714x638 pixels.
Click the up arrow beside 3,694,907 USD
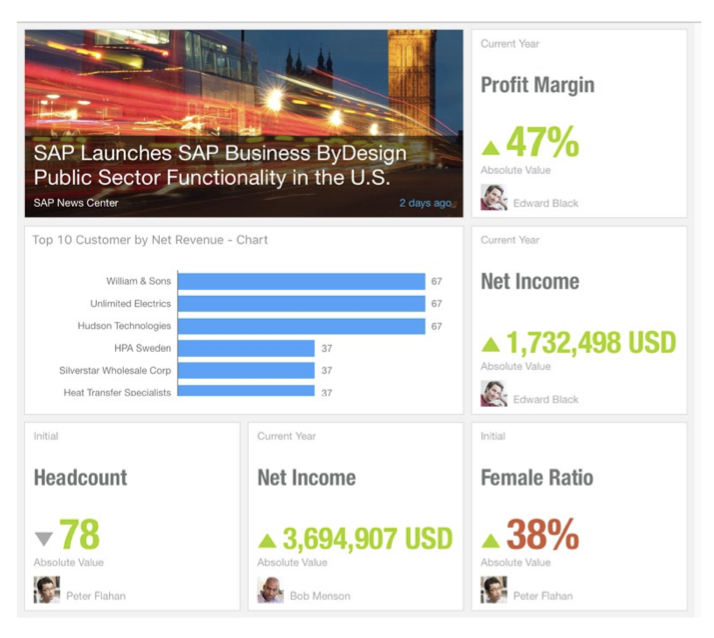point(267,540)
